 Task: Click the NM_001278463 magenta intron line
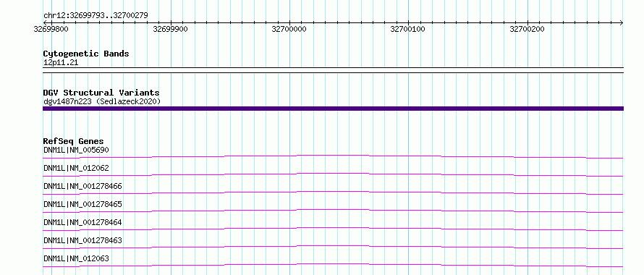coord(333,247)
